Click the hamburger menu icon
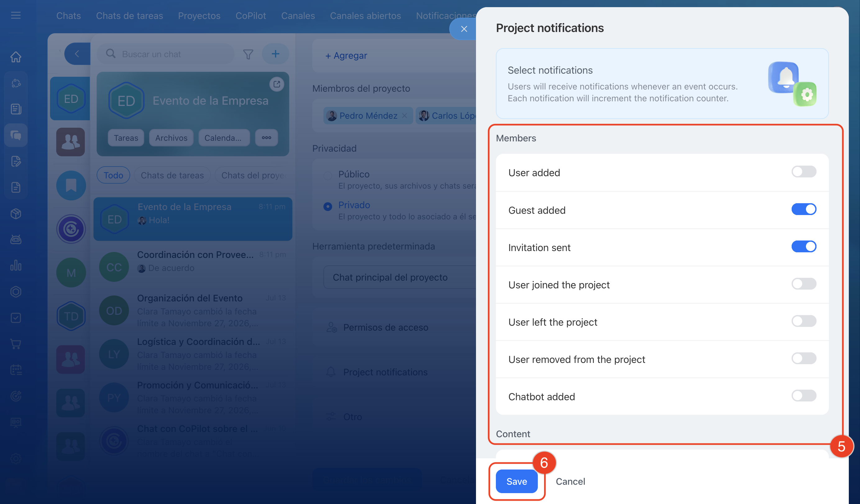This screenshot has height=504, width=860. [16, 15]
